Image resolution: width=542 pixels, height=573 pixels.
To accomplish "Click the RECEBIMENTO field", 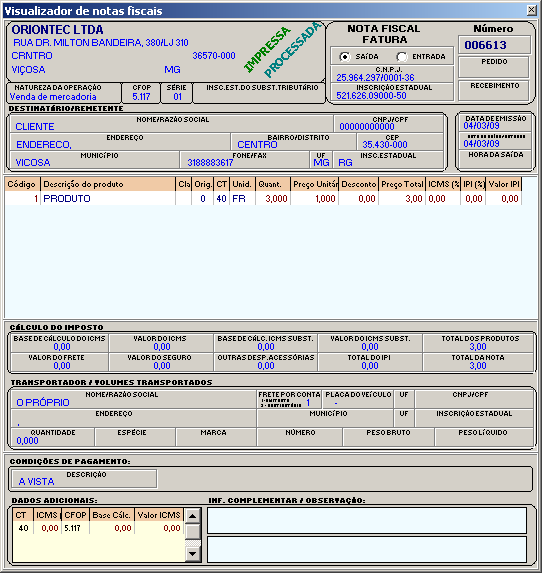I will tap(494, 90).
